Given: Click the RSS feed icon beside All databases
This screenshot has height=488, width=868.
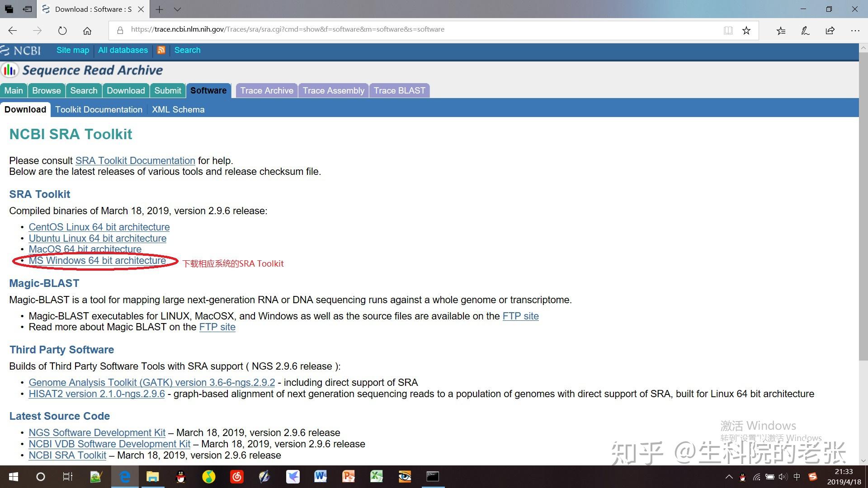Looking at the screenshot, I should click(161, 50).
